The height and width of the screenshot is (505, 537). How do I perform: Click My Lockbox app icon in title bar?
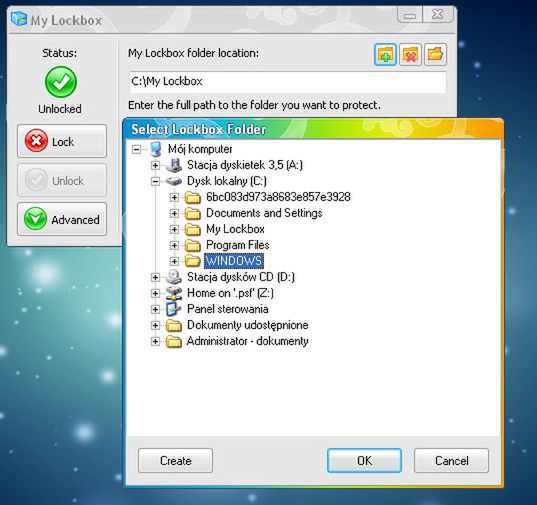[19, 19]
